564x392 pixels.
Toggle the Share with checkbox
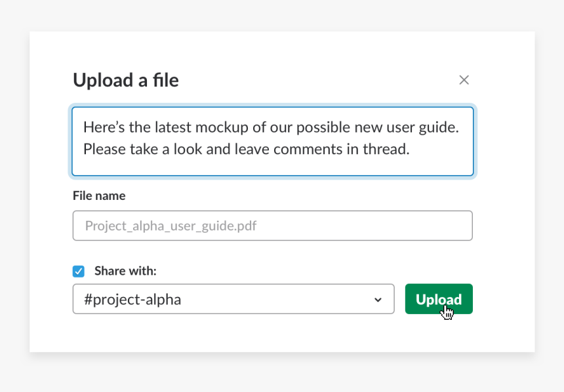pos(79,271)
